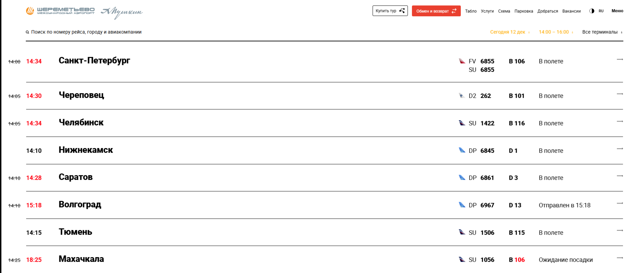Open details arrow for Череповец flight
The width and height of the screenshot is (644, 273).
[x=620, y=94]
